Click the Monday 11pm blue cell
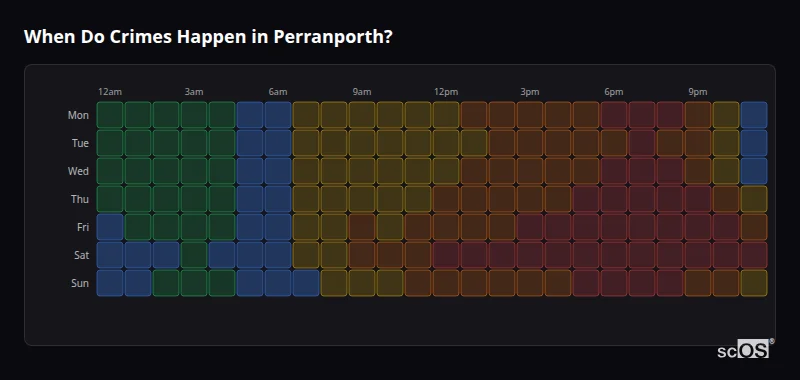 pos(754,115)
